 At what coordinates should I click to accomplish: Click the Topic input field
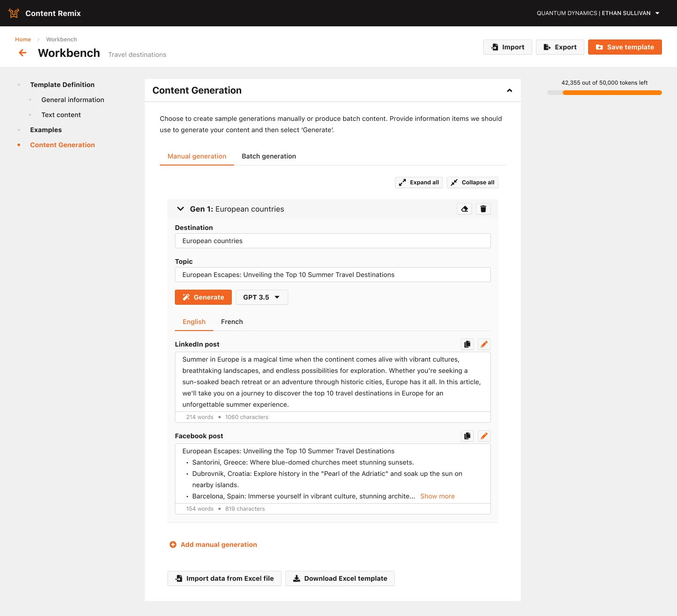(x=333, y=275)
